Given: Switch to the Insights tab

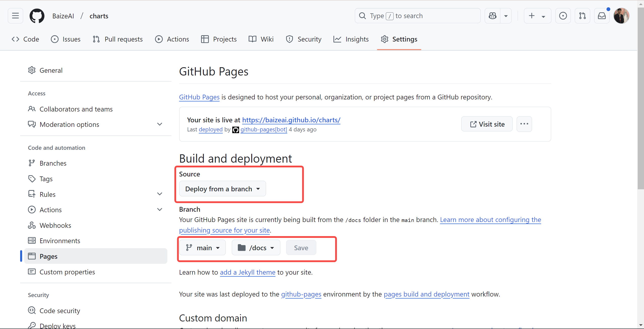Looking at the screenshot, I should click(x=351, y=39).
